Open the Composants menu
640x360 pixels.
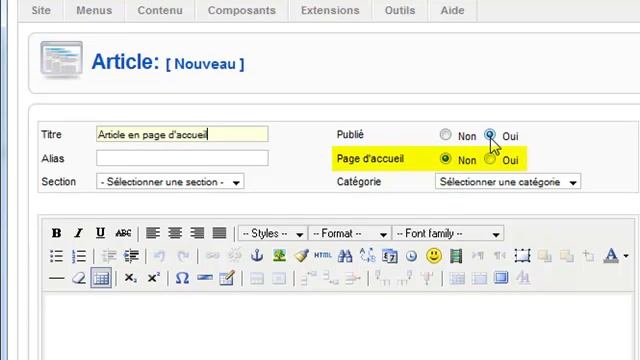(242, 10)
